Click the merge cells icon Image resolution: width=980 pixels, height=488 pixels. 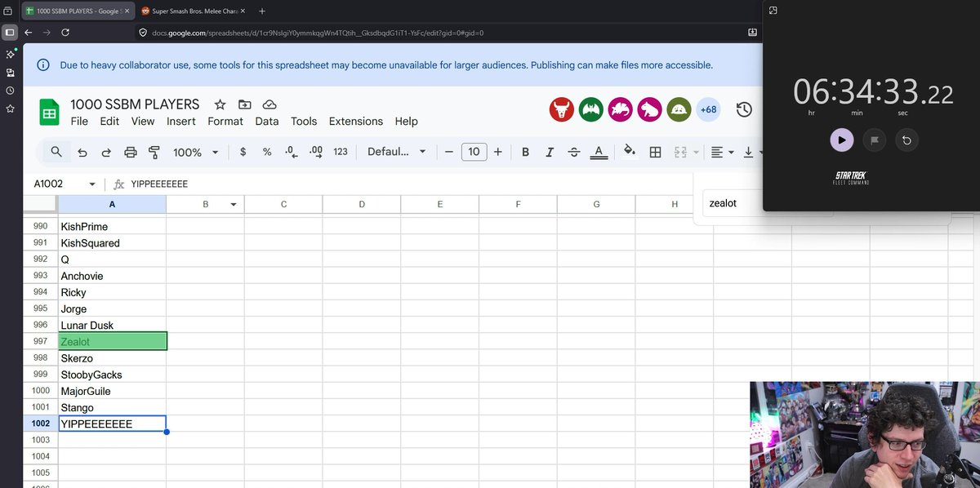(x=680, y=152)
